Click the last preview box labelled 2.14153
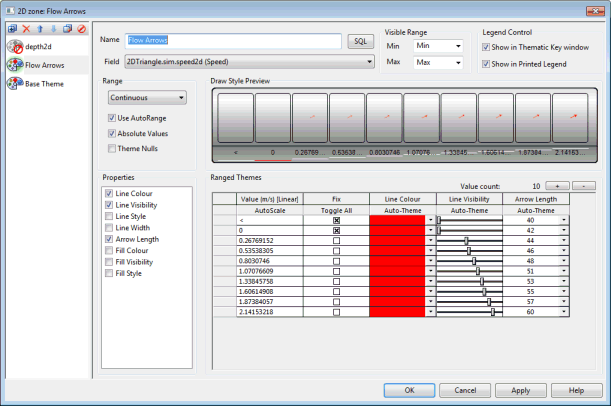 570,118
